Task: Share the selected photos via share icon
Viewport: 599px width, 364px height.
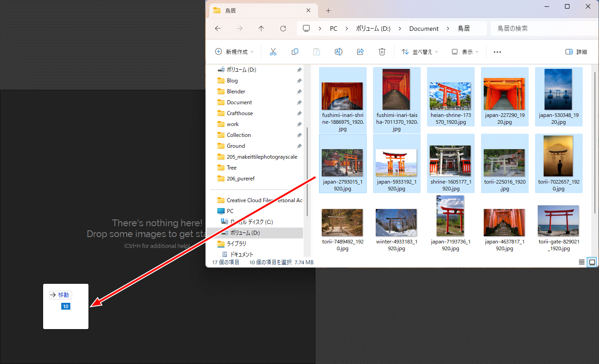Action: [360, 51]
